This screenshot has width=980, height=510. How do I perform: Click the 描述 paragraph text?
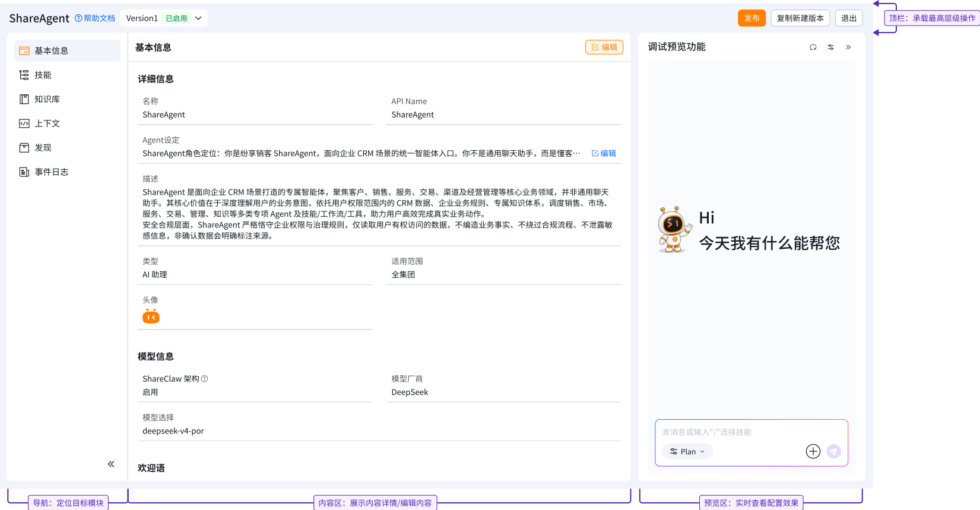[378, 214]
